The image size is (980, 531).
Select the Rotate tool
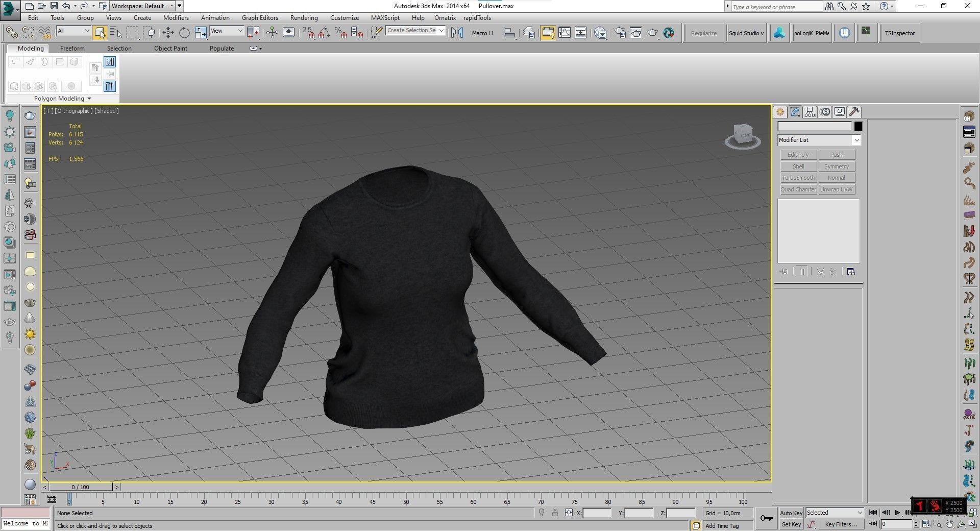[x=184, y=33]
